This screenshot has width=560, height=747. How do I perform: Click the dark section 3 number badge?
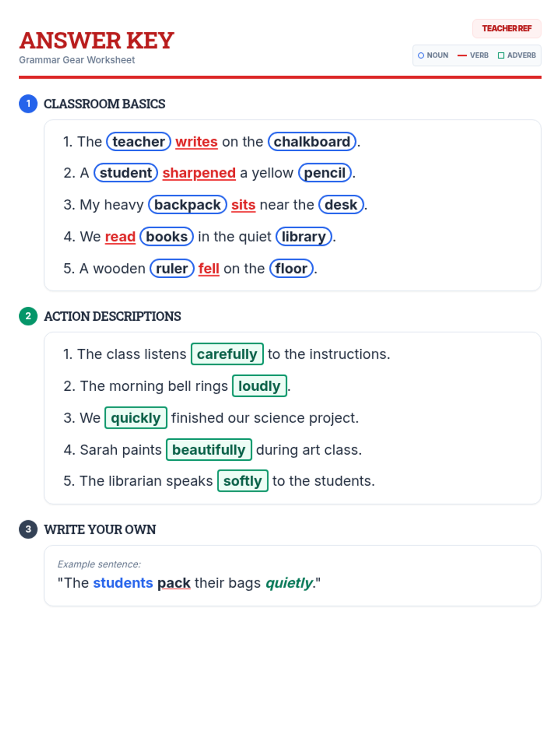click(28, 529)
